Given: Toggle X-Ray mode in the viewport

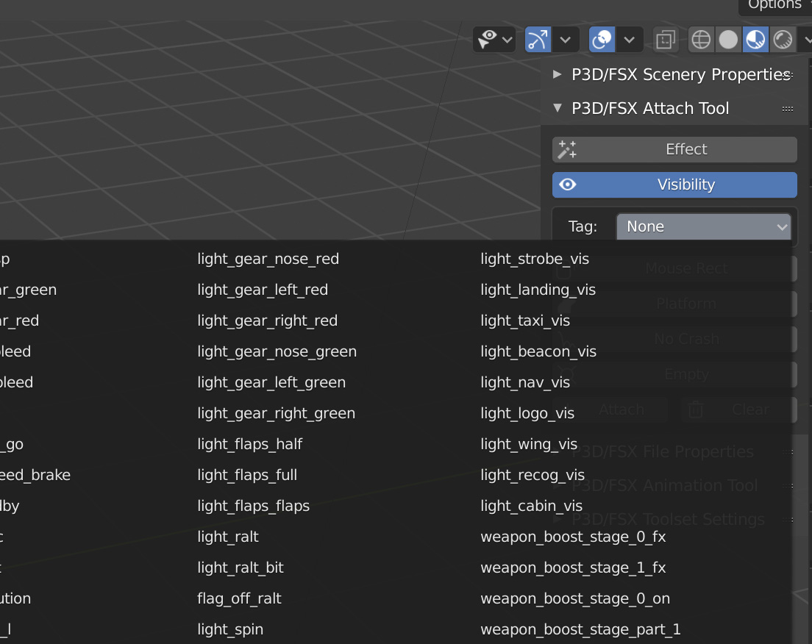Looking at the screenshot, I should [x=666, y=40].
